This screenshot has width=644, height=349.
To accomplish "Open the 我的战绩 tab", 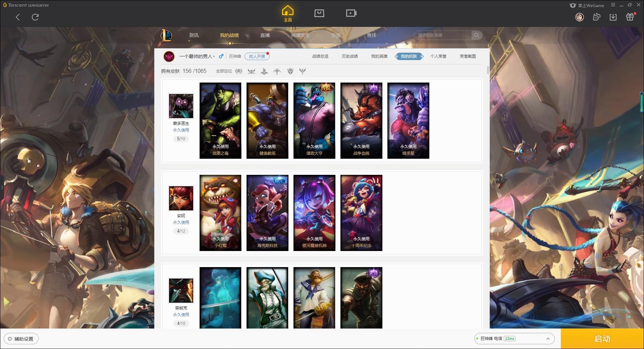I will pyautogui.click(x=229, y=35).
